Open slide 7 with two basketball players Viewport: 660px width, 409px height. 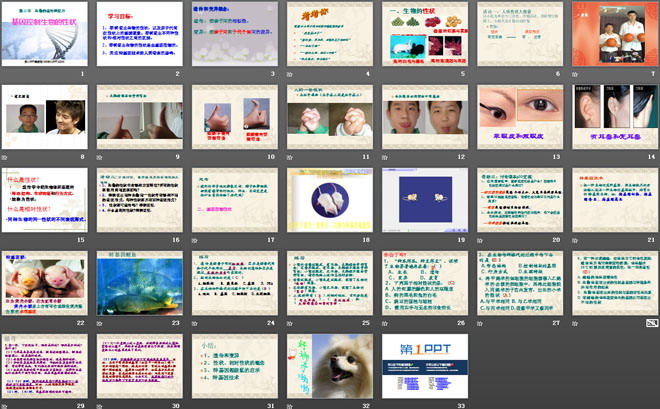click(612, 37)
